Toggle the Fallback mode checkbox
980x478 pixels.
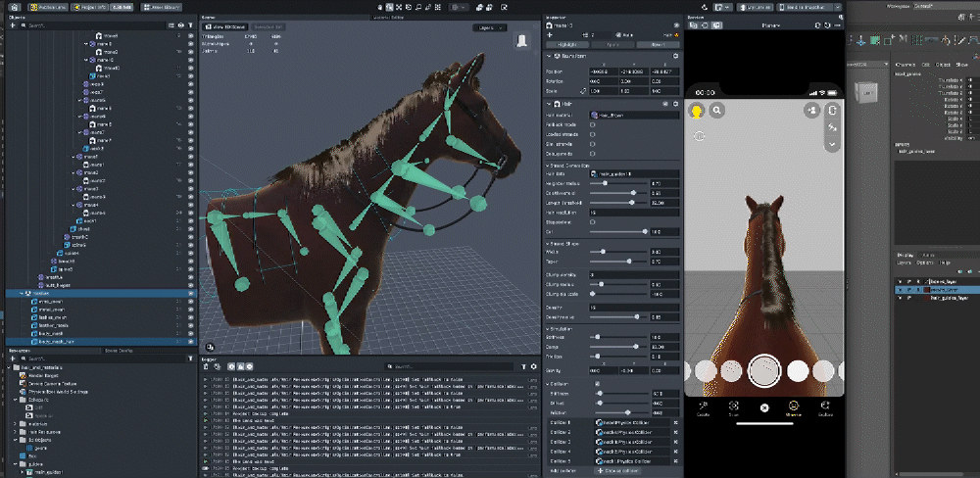point(594,125)
